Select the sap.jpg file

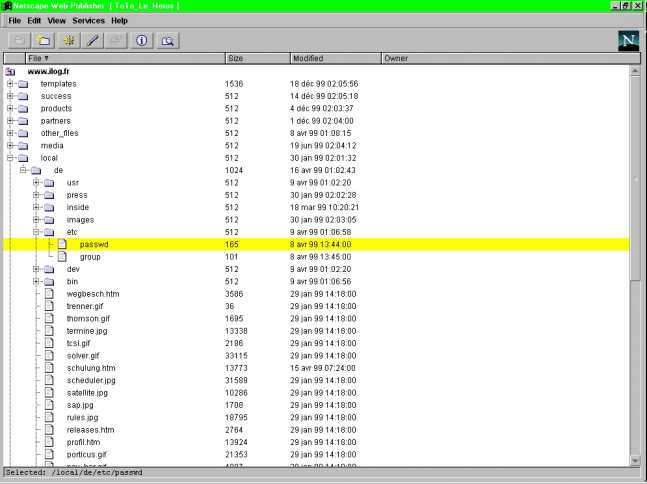click(x=80, y=405)
